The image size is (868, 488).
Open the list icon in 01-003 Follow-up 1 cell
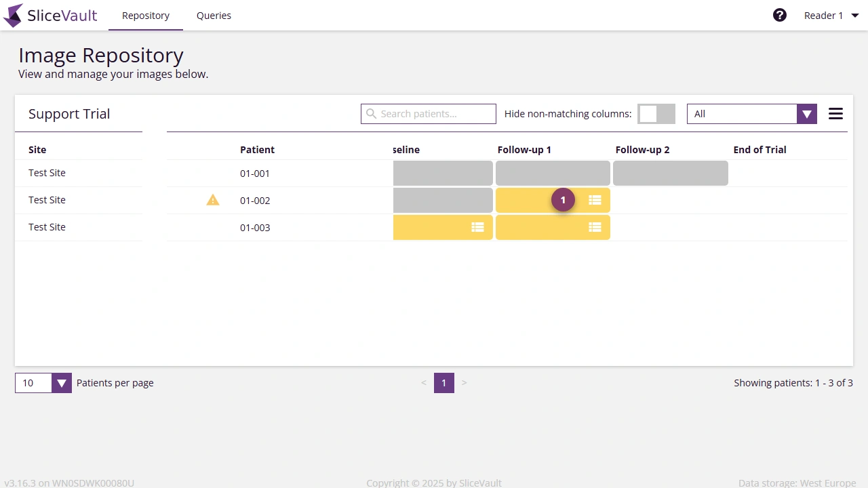[x=595, y=227]
